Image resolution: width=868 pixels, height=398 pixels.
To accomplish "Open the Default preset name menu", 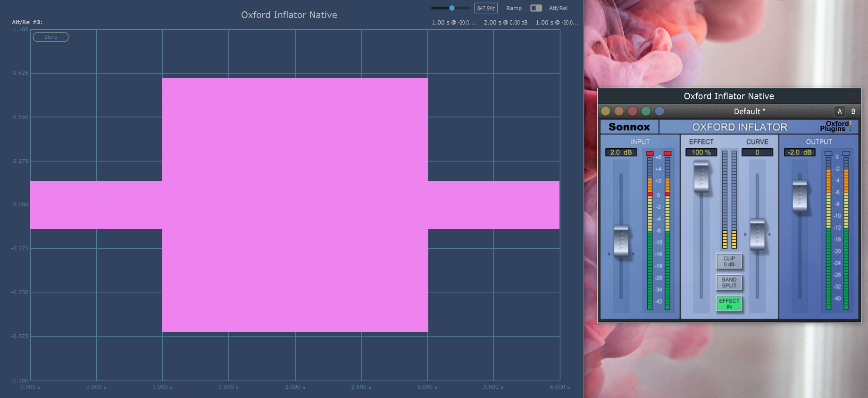I will pyautogui.click(x=749, y=111).
